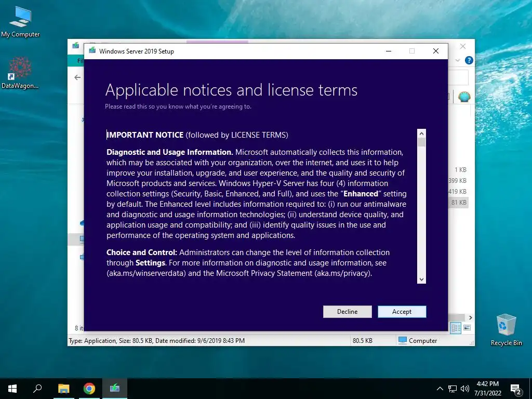The width and height of the screenshot is (532, 399).
Task: Go back in the Explorer window
Action: click(x=77, y=77)
